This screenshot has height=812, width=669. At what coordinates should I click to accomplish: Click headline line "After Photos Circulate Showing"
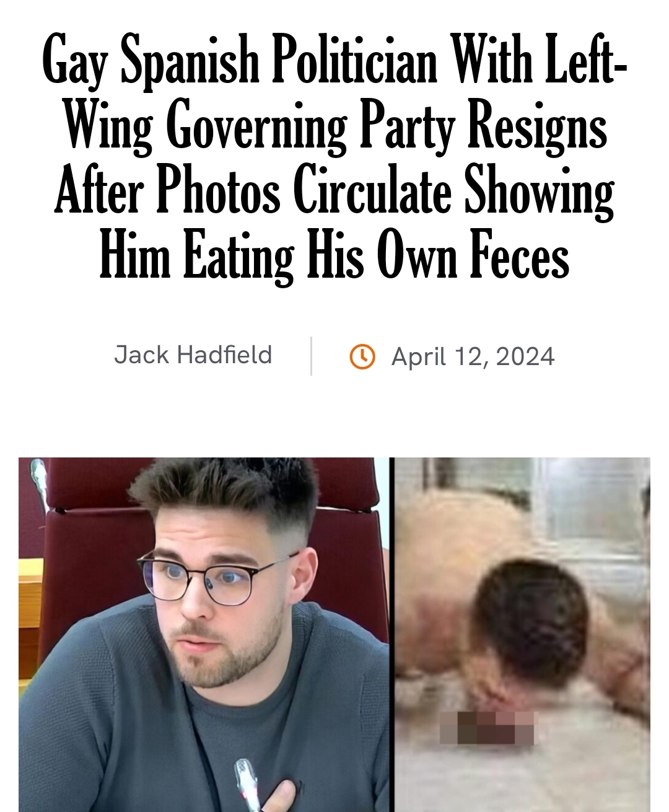(334, 190)
